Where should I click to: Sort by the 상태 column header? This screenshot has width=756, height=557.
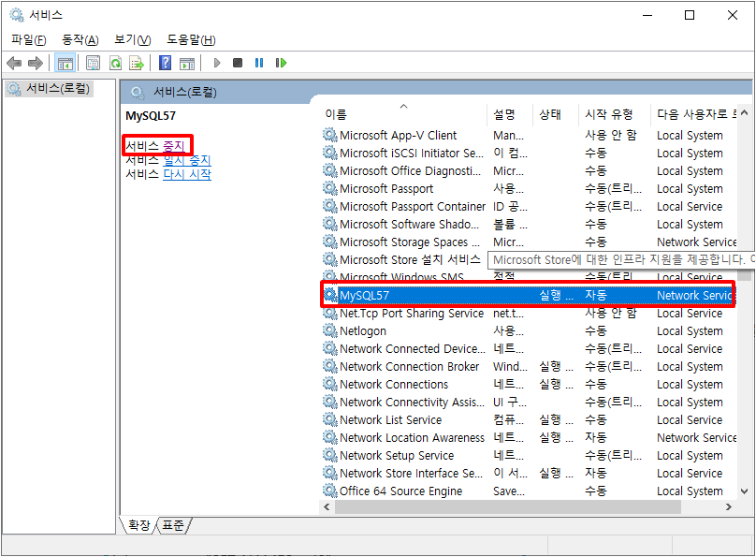pos(555,114)
